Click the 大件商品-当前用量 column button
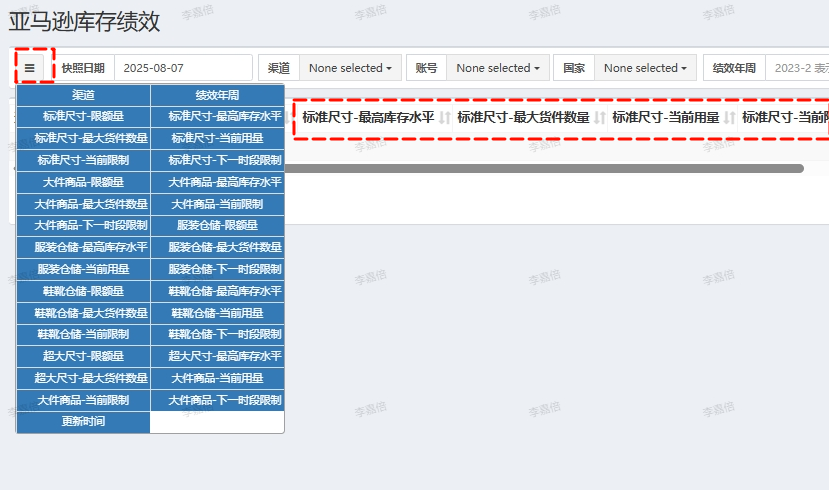The width and height of the screenshot is (829, 490). click(x=217, y=378)
